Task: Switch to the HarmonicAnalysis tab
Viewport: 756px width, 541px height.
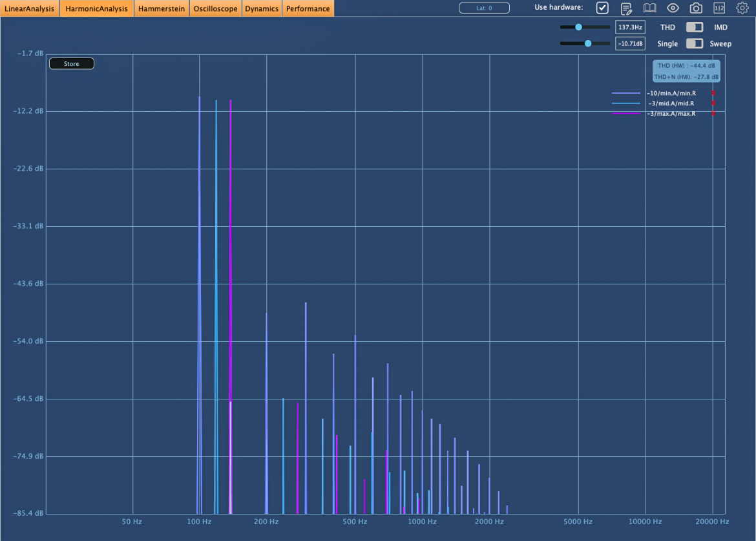Action: [x=96, y=8]
